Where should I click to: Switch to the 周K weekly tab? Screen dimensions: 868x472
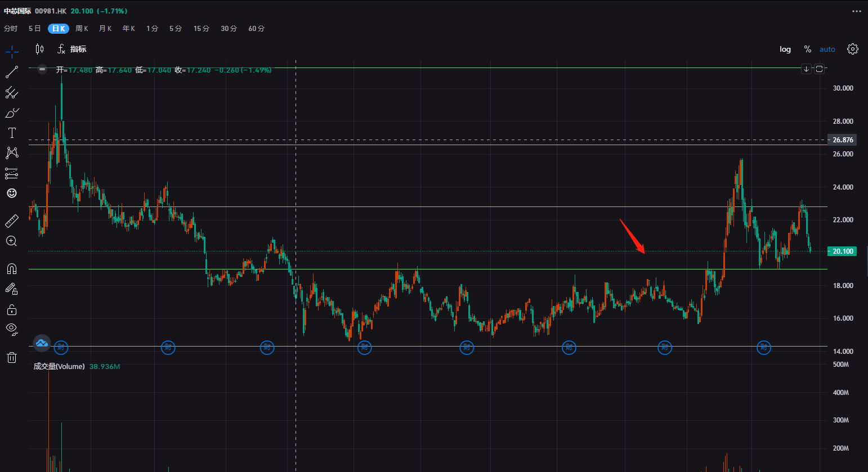click(x=82, y=29)
